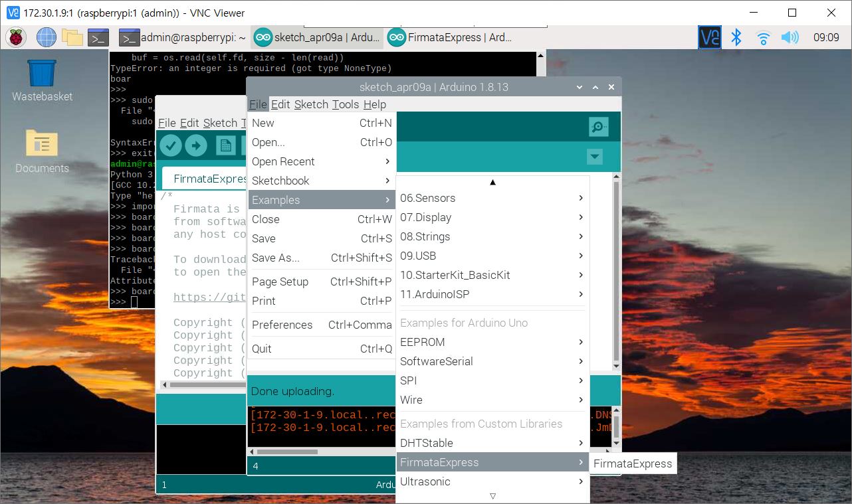Screen dimensions: 852x504
Task: Click Upload arrow in FirmataExpress window
Action: pos(196,145)
